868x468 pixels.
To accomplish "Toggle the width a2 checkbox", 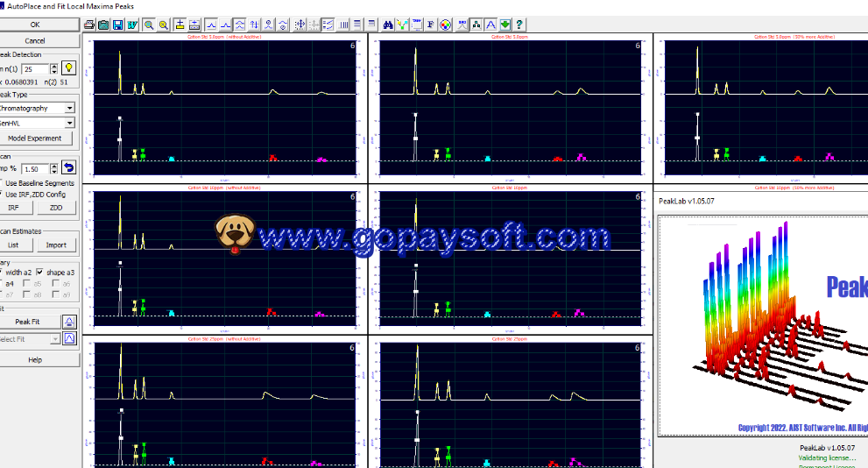I will click(x=1, y=272).
